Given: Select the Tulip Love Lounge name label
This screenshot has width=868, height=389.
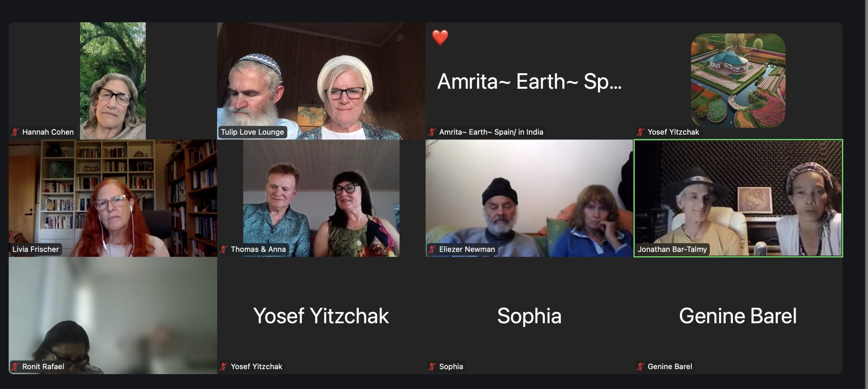Looking at the screenshot, I should [x=252, y=132].
